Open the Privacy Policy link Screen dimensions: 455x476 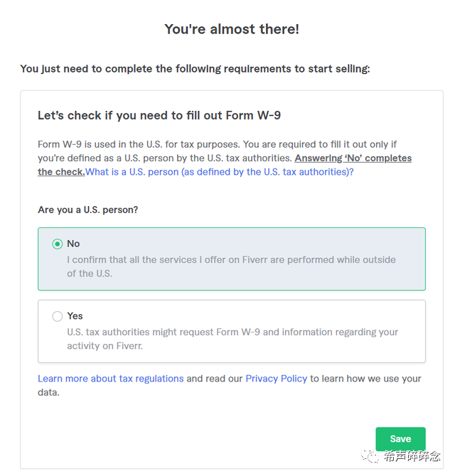[x=277, y=379]
